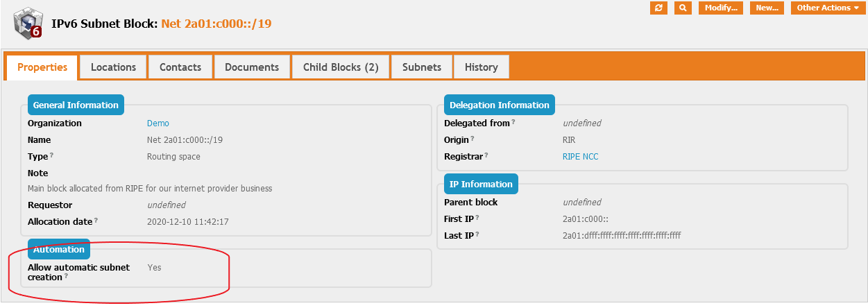The image size is (868, 308).
Task: Switch to the Locations tab
Action: pyautogui.click(x=113, y=67)
